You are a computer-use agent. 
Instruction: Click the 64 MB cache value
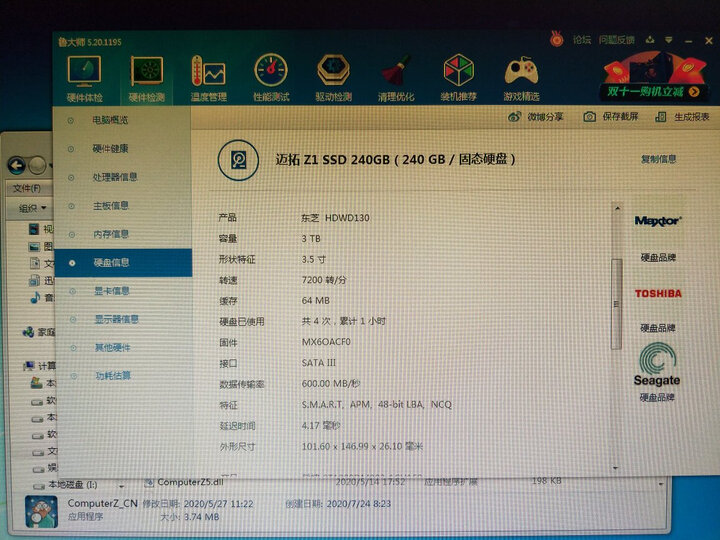coord(315,301)
